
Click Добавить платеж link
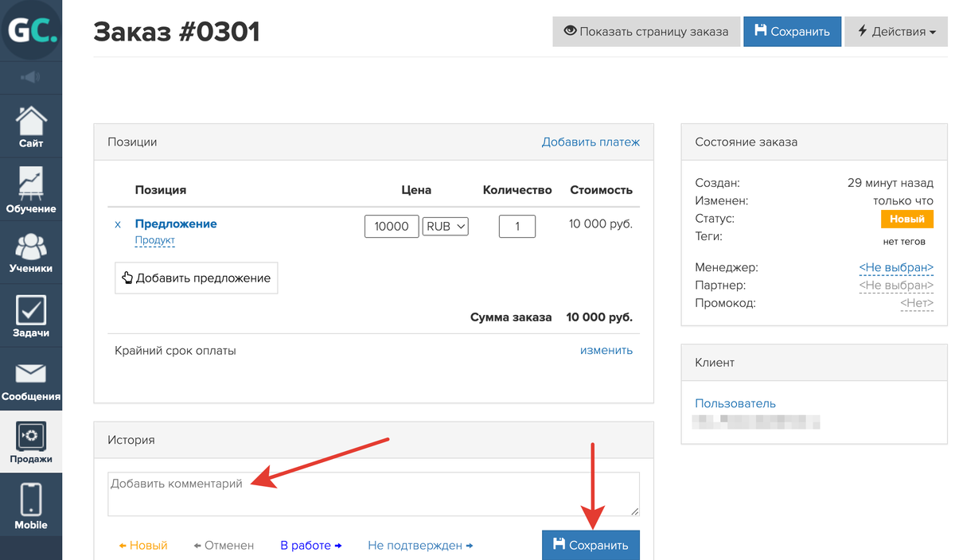pos(591,142)
